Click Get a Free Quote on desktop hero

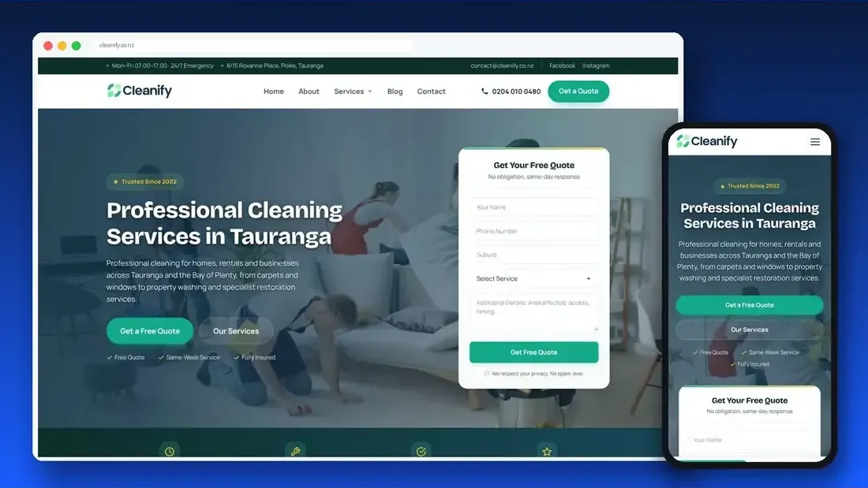[x=150, y=331]
